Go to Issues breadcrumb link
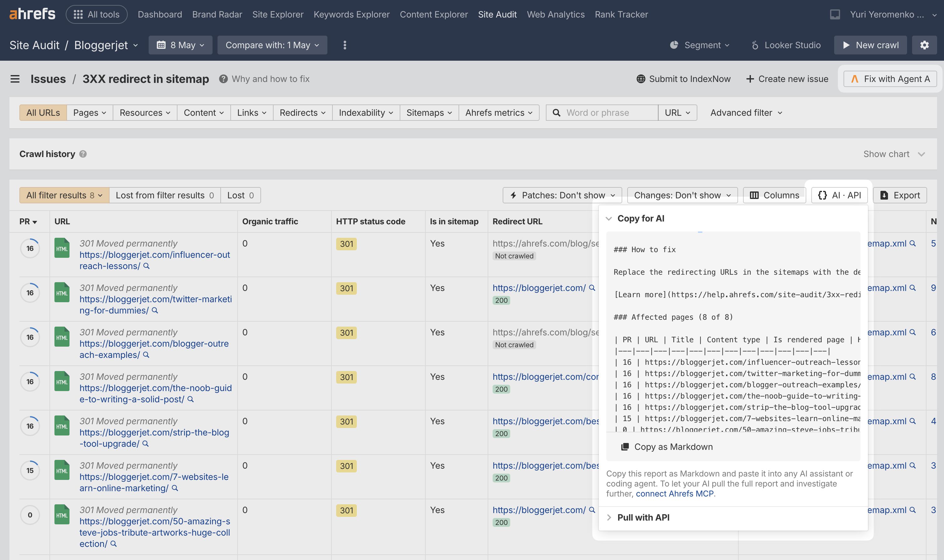 pos(48,79)
